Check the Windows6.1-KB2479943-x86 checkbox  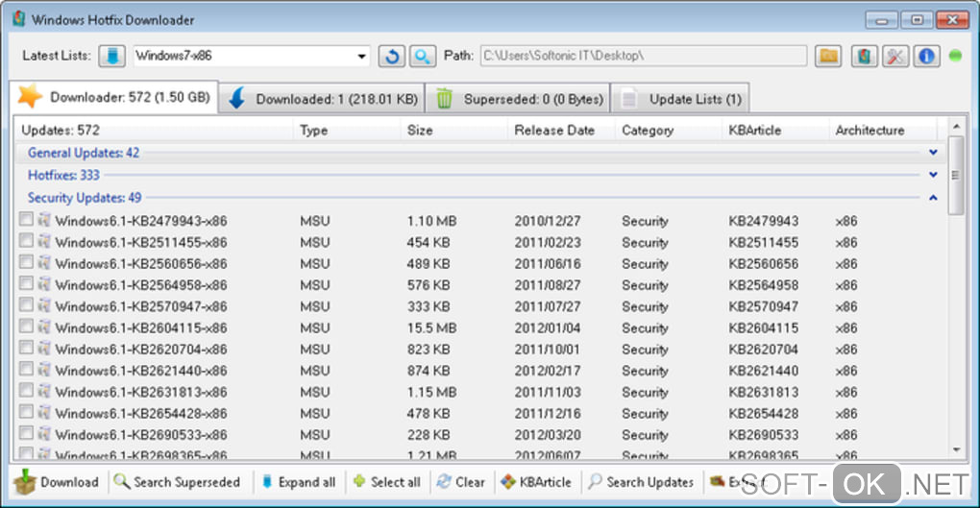(x=26, y=219)
